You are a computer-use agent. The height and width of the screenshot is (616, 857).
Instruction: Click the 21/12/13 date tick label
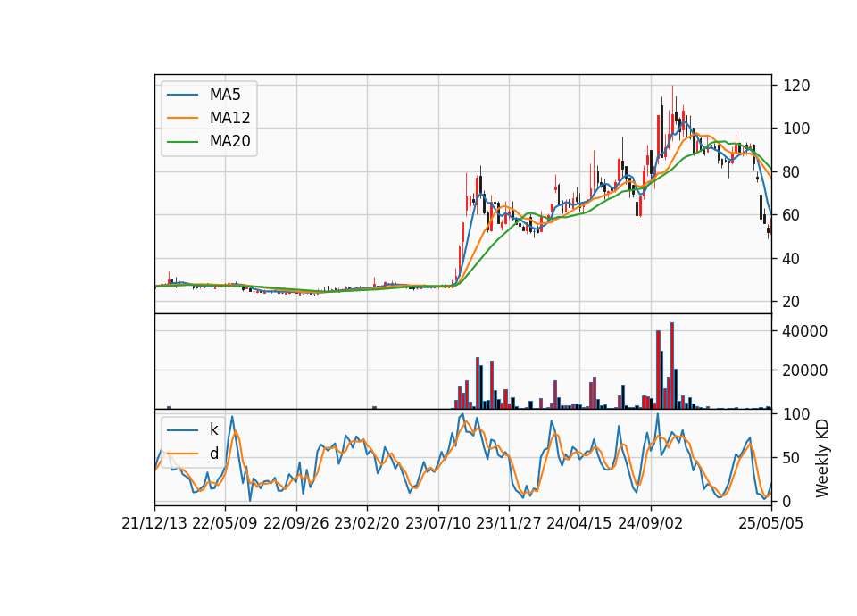pos(154,523)
